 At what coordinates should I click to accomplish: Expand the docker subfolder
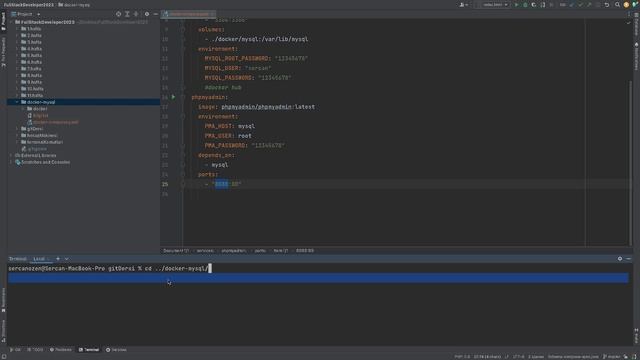pos(23,109)
